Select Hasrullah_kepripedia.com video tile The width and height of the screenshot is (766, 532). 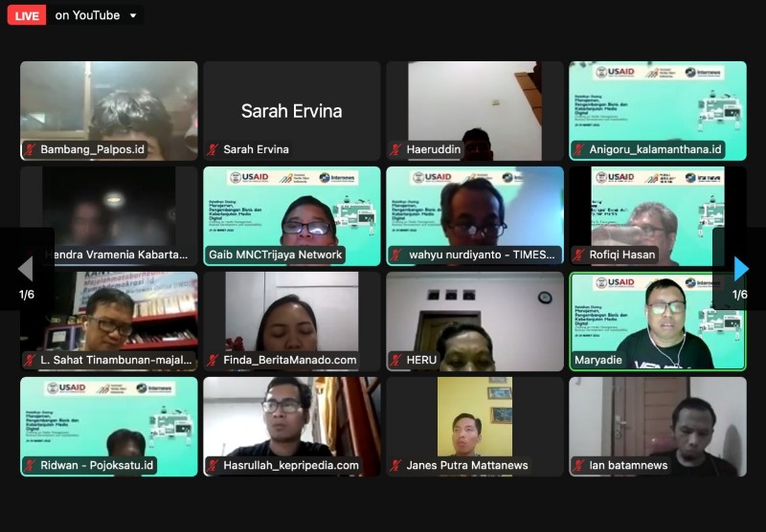pos(292,427)
